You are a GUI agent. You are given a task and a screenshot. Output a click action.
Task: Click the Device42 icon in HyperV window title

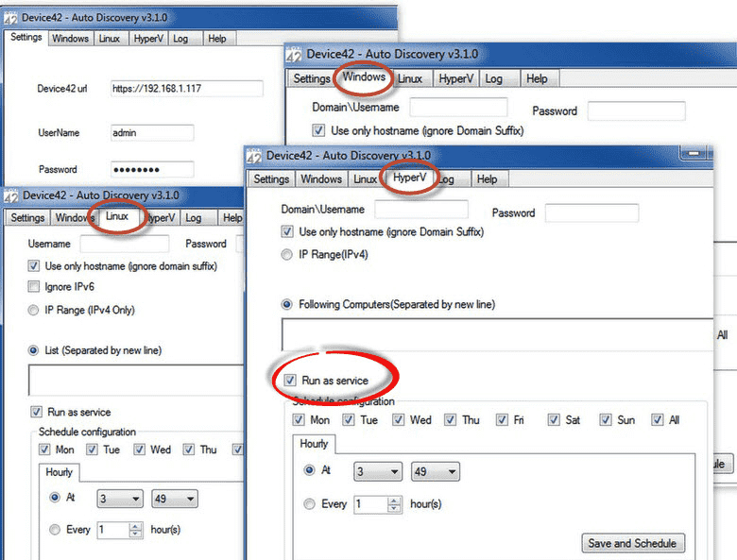point(254,157)
